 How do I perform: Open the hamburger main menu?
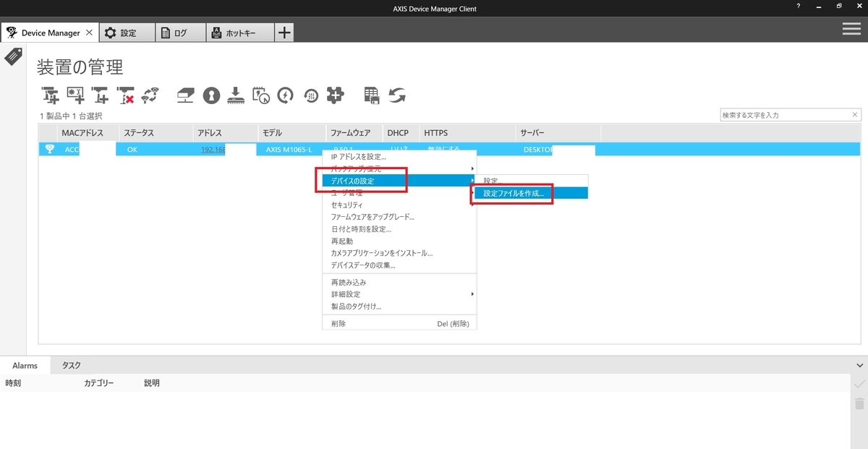coord(851,29)
